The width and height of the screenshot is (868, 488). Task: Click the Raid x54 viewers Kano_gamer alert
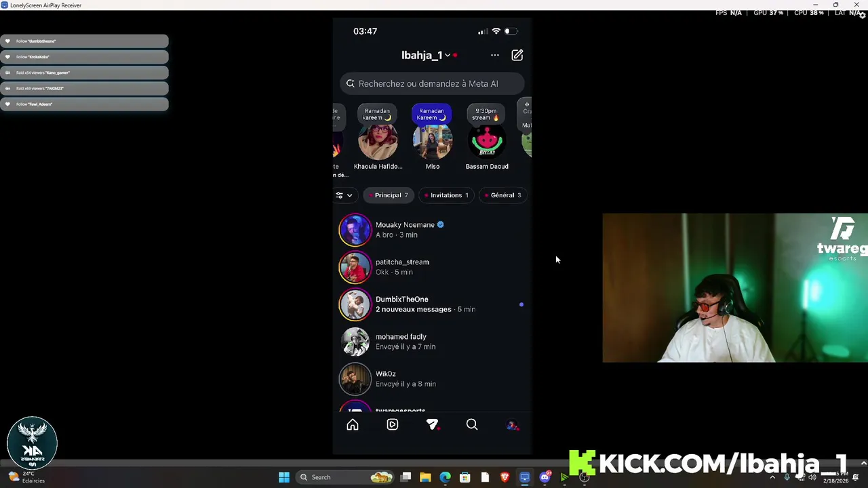84,73
